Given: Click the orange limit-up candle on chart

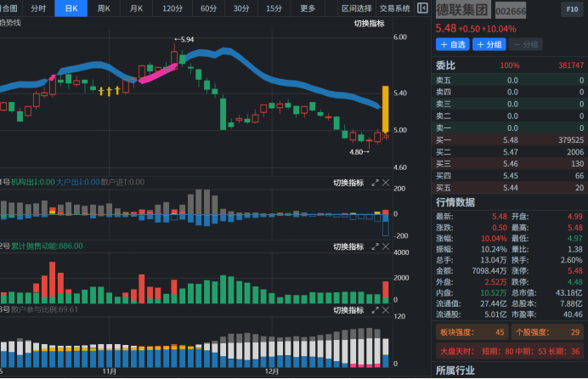Looking at the screenshot, I should (385, 109).
